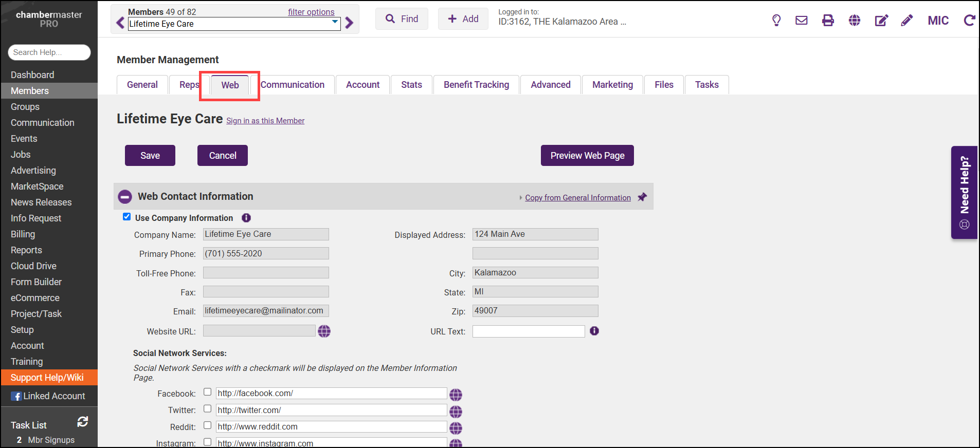This screenshot has height=448, width=980.
Task: Click the Preview Web Page button
Action: (x=587, y=156)
